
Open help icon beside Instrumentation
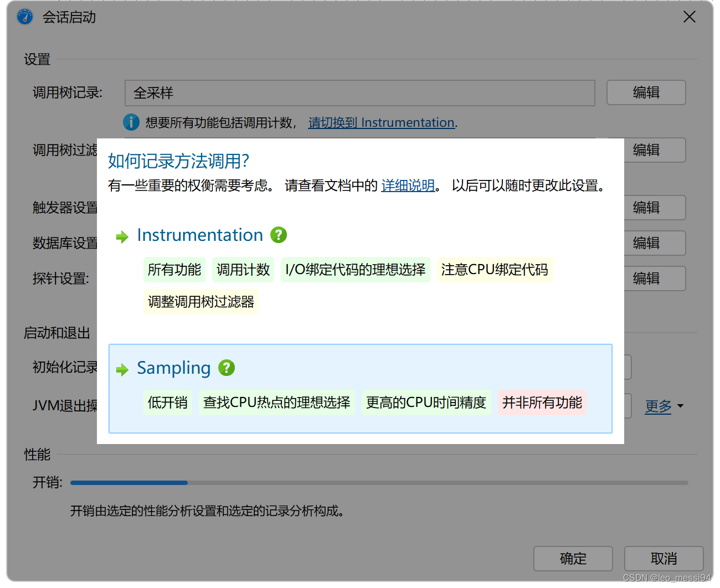point(279,235)
